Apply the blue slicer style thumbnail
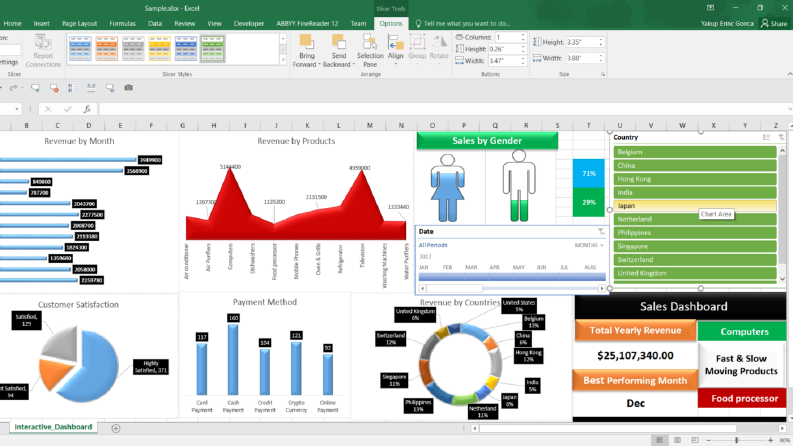 tap(80, 49)
